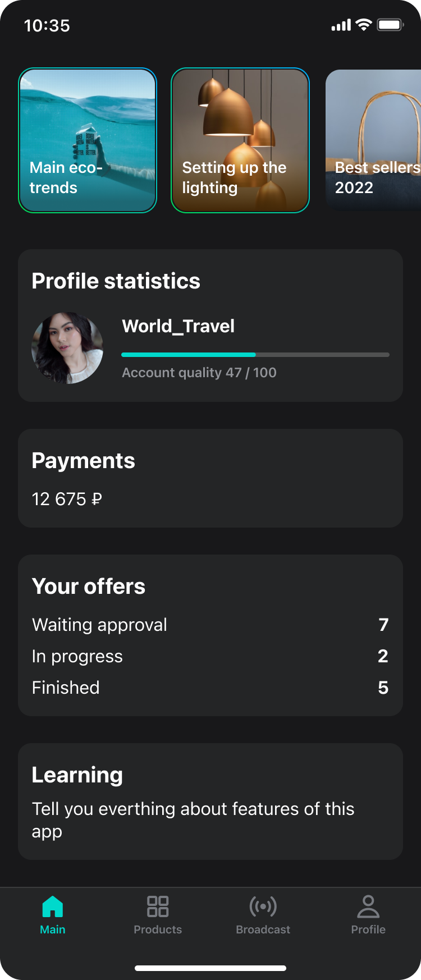Tap the cellular signal bars icon

click(341, 25)
